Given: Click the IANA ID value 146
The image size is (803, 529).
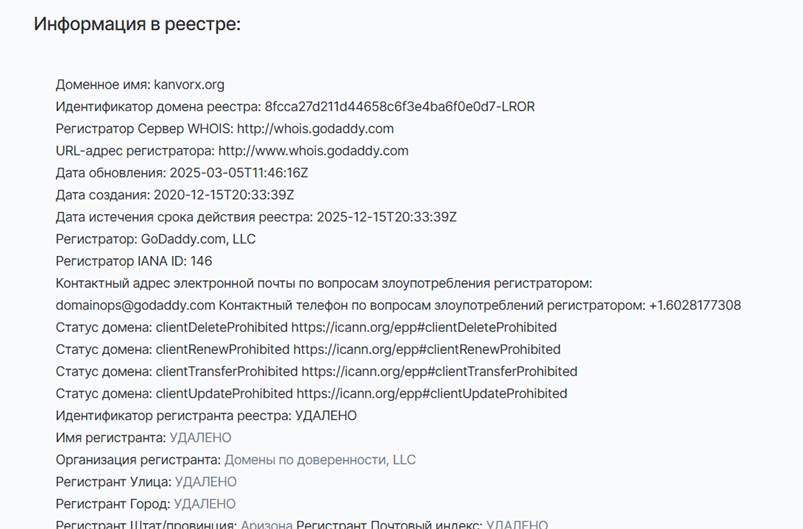Looking at the screenshot, I should tap(201, 261).
